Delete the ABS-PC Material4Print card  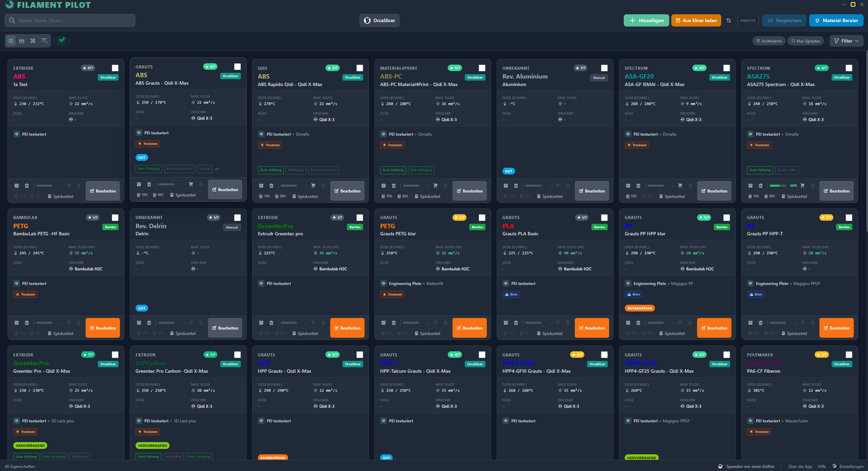click(x=394, y=186)
